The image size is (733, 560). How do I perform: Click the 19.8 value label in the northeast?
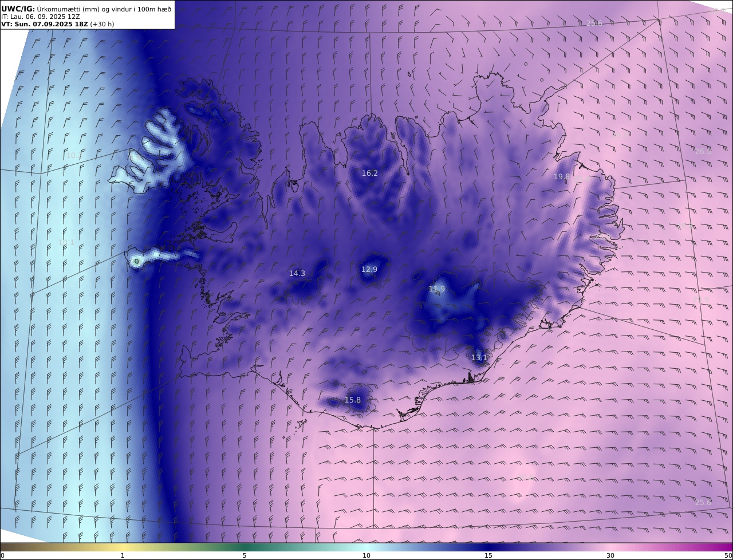562,177
